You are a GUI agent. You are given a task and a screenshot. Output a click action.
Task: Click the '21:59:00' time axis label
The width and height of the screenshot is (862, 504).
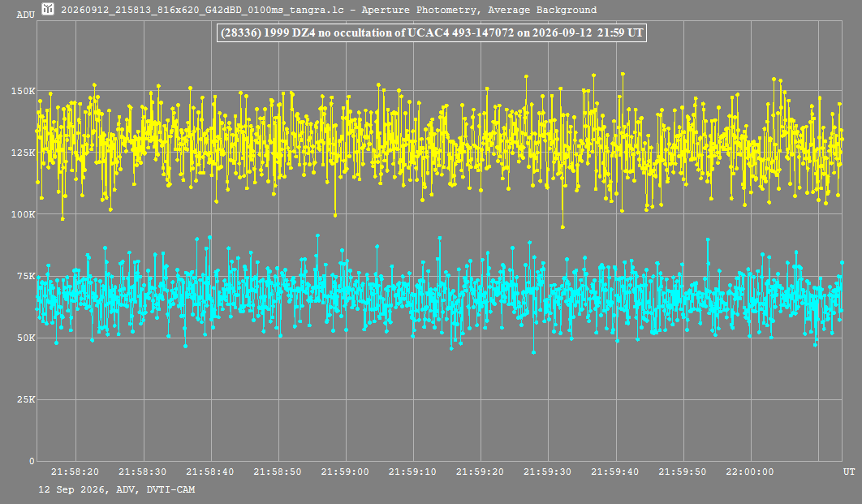(x=345, y=472)
